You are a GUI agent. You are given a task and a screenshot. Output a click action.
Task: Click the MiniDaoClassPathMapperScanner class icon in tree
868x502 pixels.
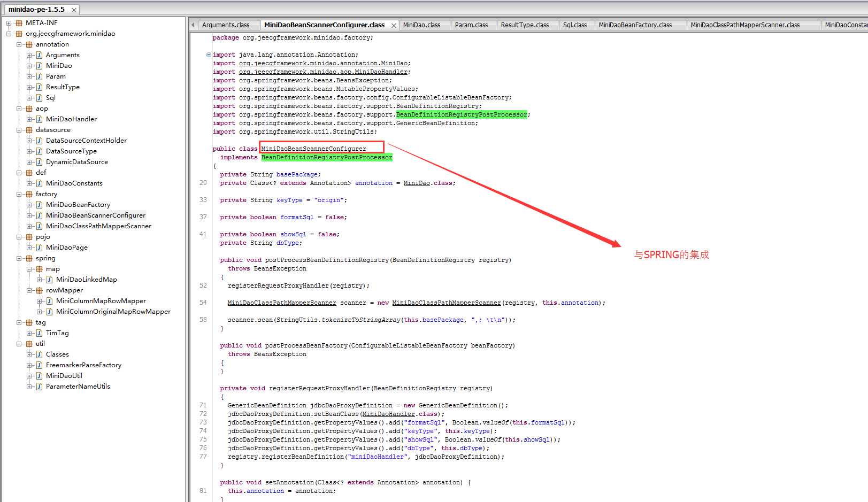tap(39, 226)
